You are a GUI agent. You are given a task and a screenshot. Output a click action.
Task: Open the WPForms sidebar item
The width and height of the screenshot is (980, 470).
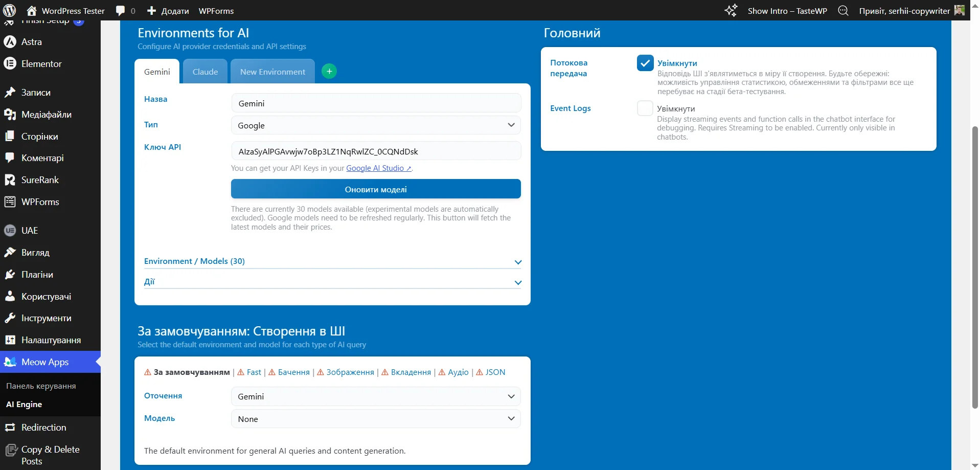coord(39,202)
